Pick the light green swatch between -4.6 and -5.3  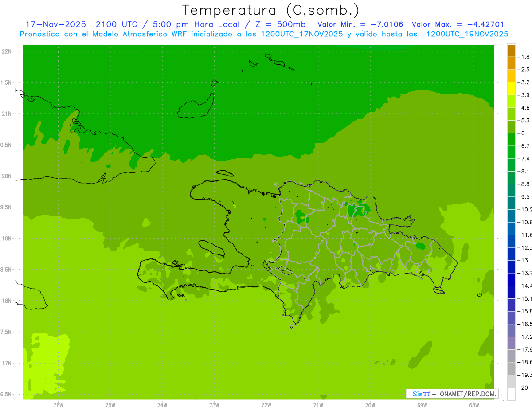click(x=511, y=114)
